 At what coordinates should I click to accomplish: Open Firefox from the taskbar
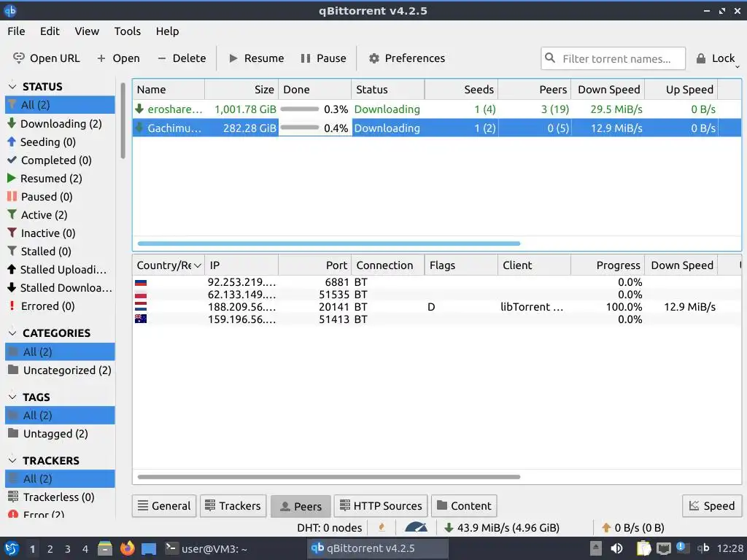tap(127, 548)
